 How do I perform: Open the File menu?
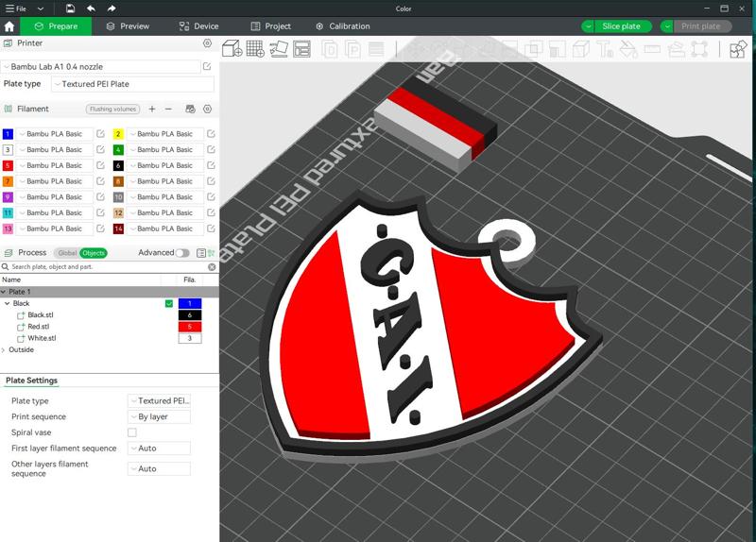[16, 8]
